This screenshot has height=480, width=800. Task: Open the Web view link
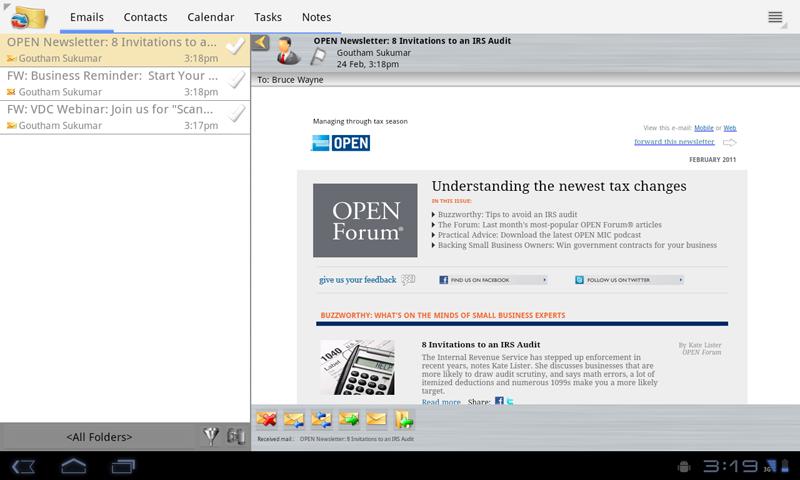[x=730, y=128]
